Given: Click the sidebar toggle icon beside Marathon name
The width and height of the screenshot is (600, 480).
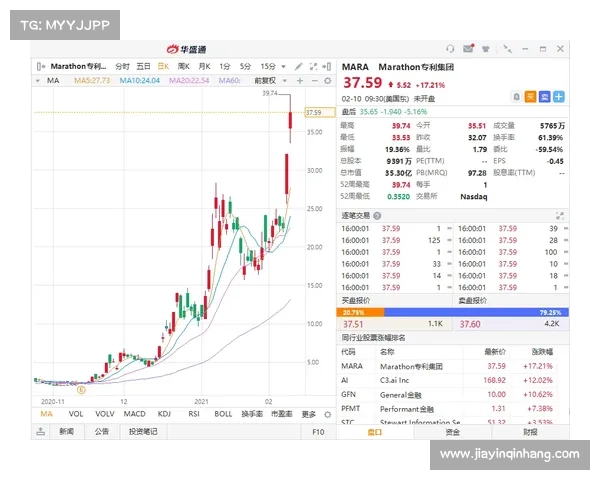Looking at the screenshot, I should (41, 66).
